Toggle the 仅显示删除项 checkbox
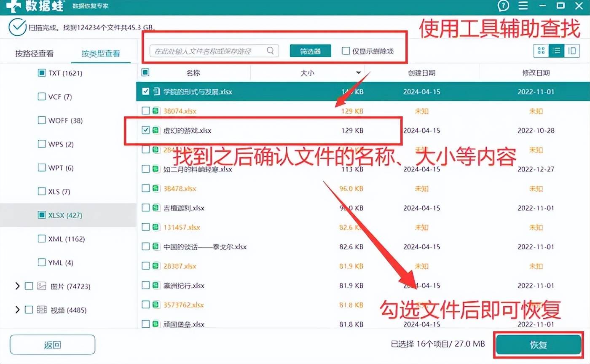The height and width of the screenshot is (364, 590). pos(346,51)
